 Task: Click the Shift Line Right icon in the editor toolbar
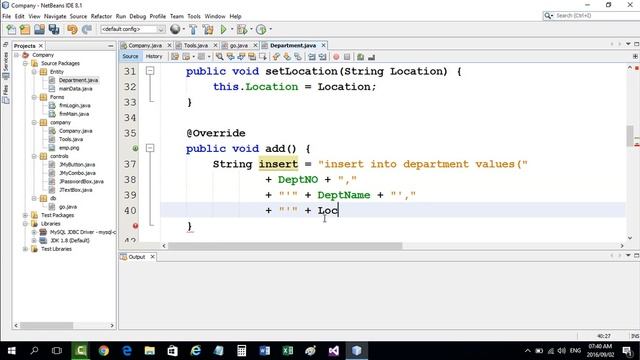click(x=322, y=57)
